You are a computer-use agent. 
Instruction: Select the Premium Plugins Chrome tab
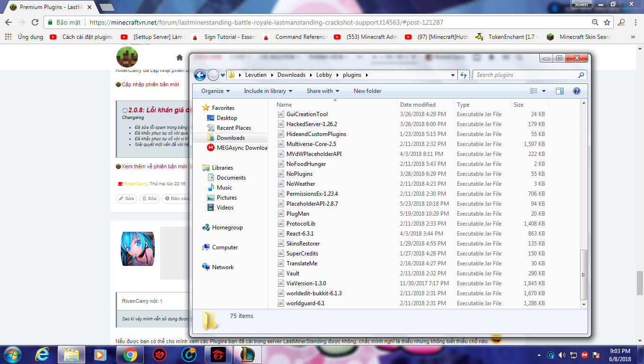49,7
